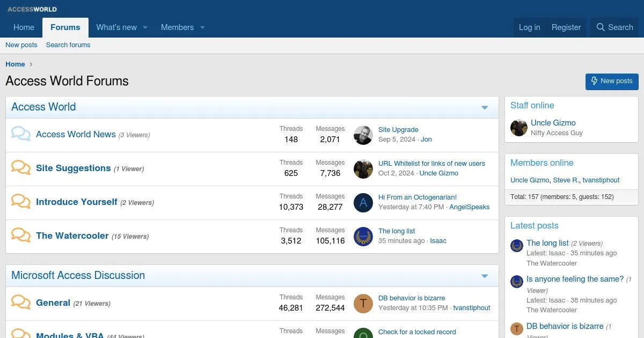Screen dimensions: 644x338
Task: Switch to the Home tab
Action: coord(24,27)
